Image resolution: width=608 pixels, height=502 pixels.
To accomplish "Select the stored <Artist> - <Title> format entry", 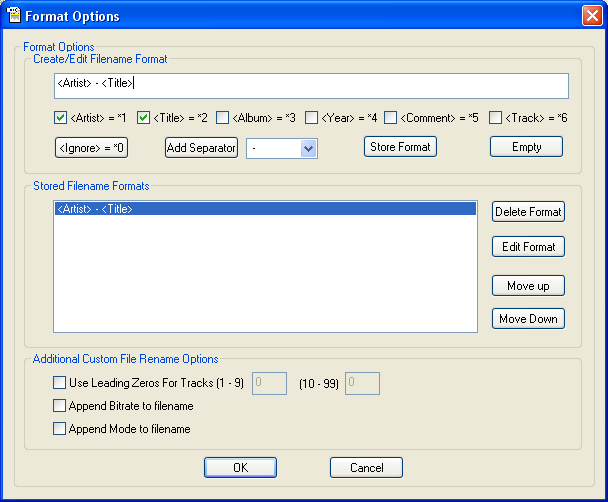I will (x=265, y=209).
